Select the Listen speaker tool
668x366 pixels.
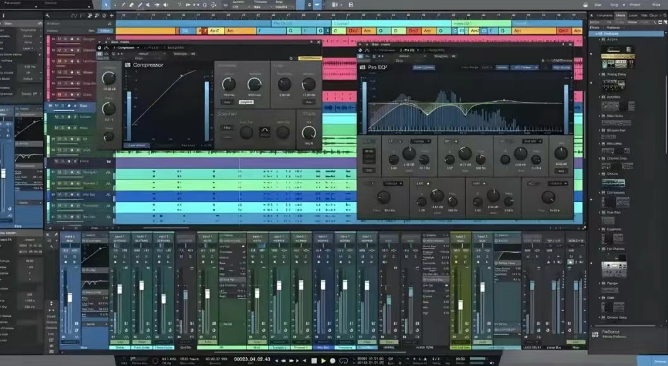coord(165,5)
